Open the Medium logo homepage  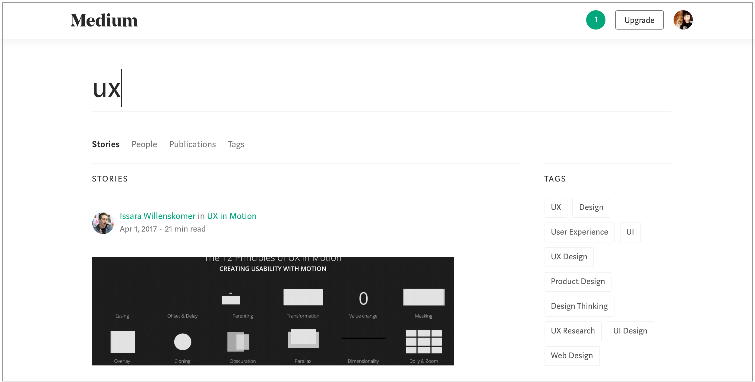point(104,20)
